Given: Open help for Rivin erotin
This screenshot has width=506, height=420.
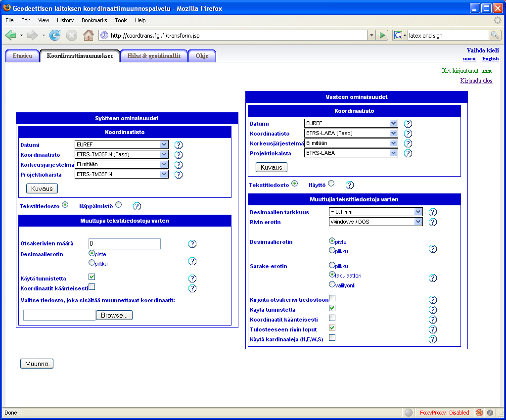Looking at the screenshot, I should (x=433, y=222).
